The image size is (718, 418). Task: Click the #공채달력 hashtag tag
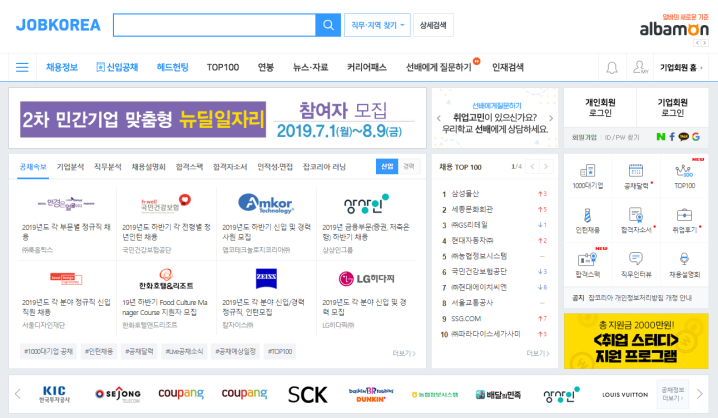pyautogui.click(x=139, y=352)
